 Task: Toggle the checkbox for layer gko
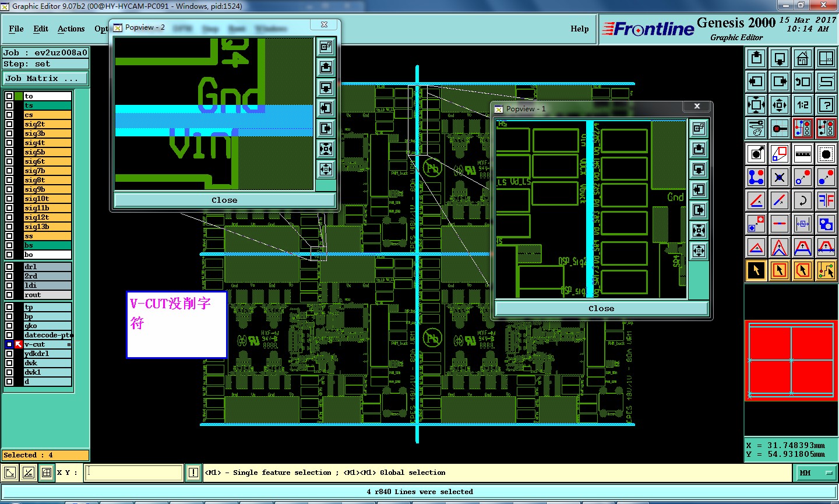(x=9, y=326)
